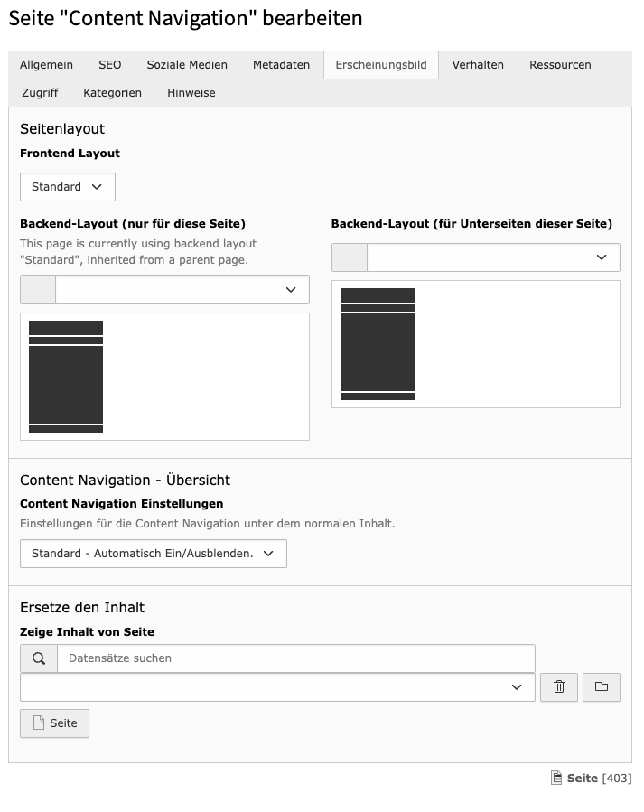Click the 'Frontend Layout' label

tap(70, 154)
